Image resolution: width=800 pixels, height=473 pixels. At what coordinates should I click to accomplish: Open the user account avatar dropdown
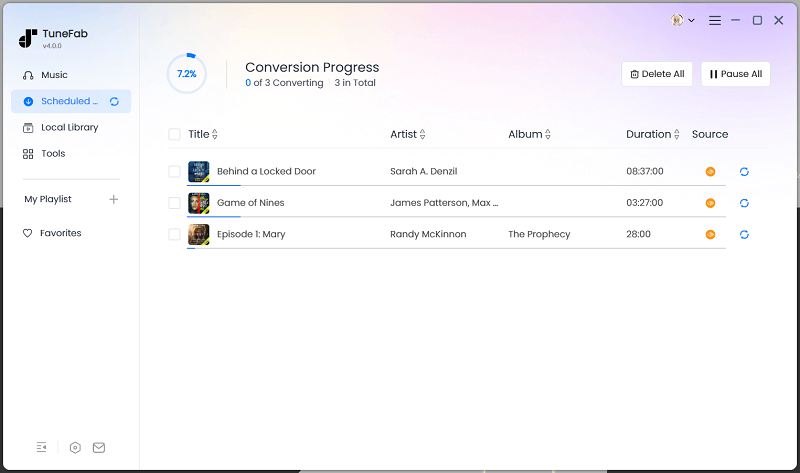[683, 20]
